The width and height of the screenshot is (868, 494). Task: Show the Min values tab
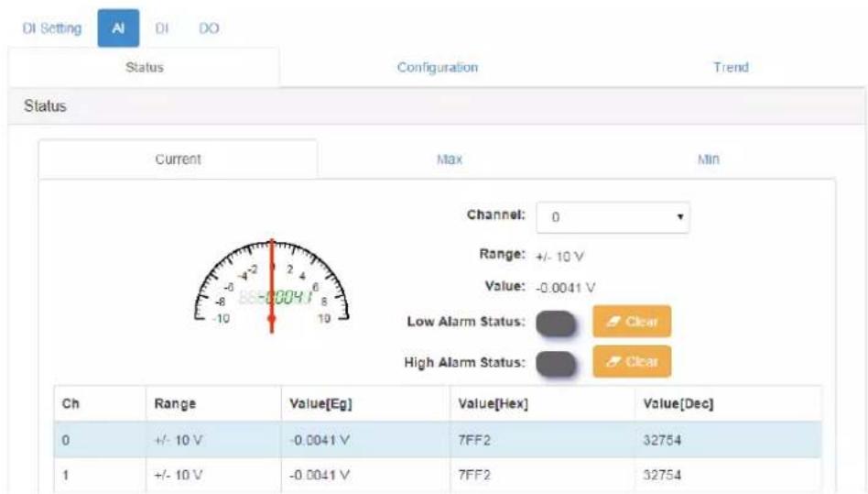click(x=708, y=159)
